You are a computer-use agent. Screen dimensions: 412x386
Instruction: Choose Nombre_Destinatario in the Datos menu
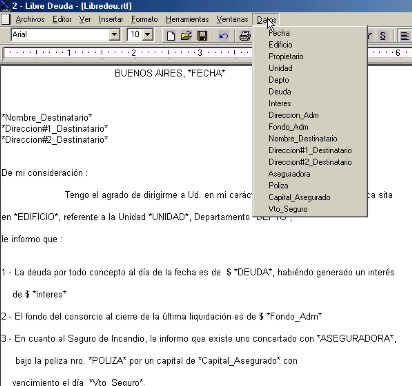[x=310, y=139]
